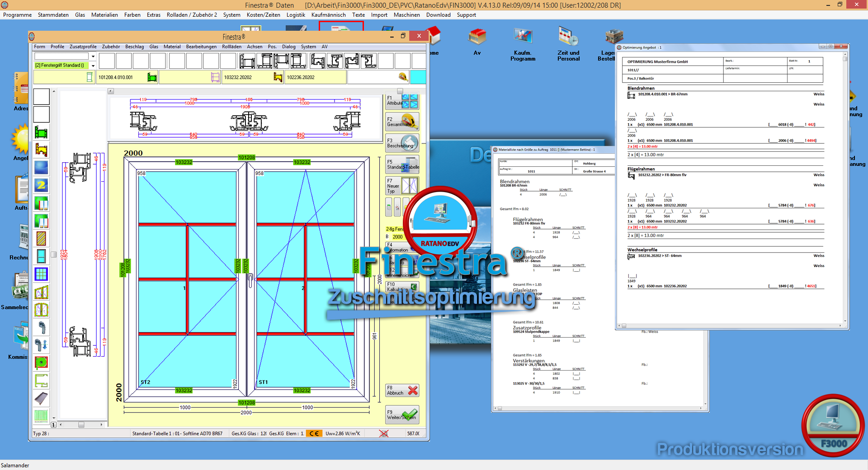
Task: Click the Standard-Tabelle Softline AD70 BR67 status text
Action: [x=177, y=433]
